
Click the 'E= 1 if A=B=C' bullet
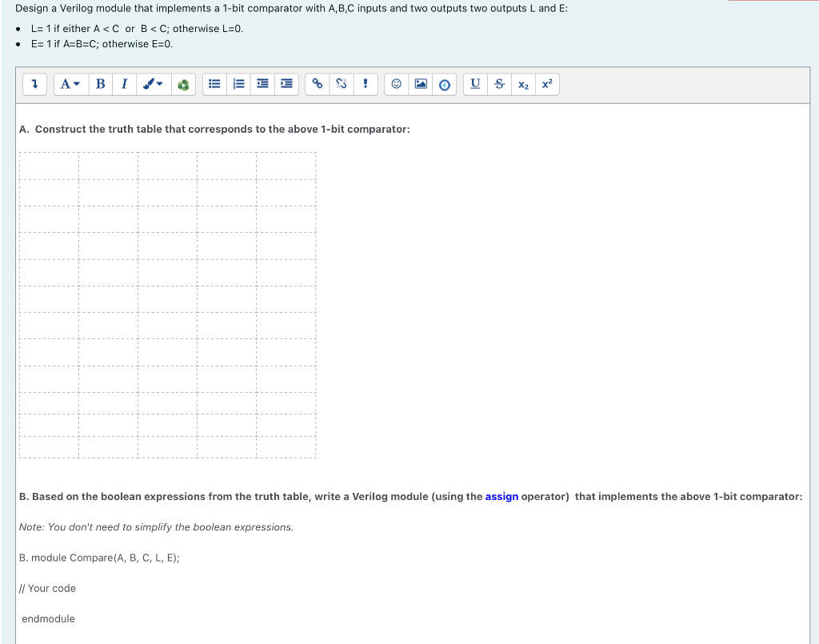coord(102,44)
